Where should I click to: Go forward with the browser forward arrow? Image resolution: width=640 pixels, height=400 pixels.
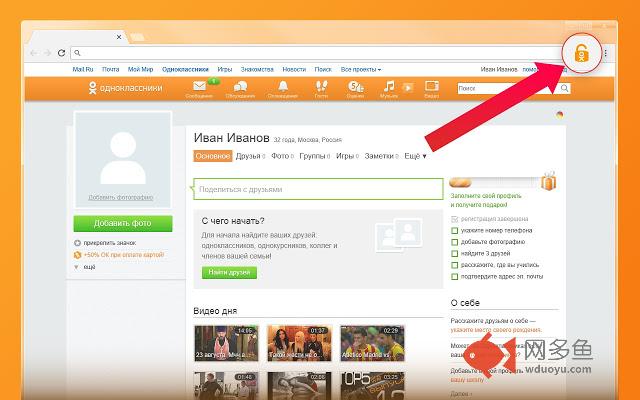point(47,53)
